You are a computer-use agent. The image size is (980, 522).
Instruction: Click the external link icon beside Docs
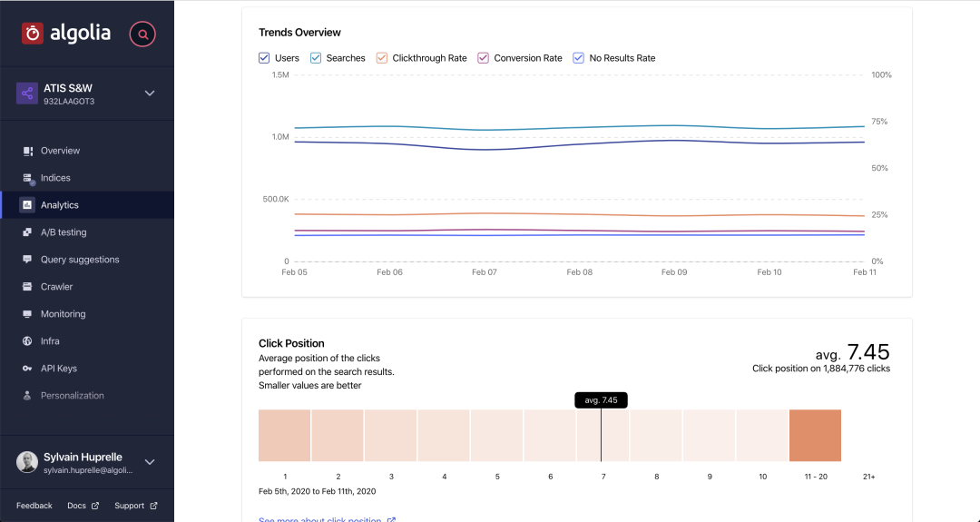[95, 506]
